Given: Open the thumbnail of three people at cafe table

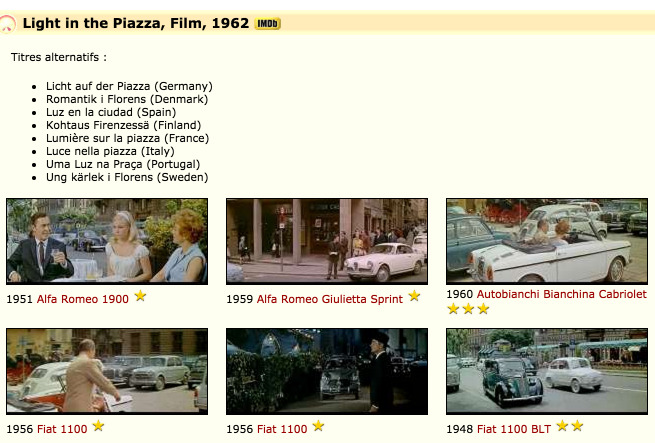Looking at the screenshot, I should point(107,242).
